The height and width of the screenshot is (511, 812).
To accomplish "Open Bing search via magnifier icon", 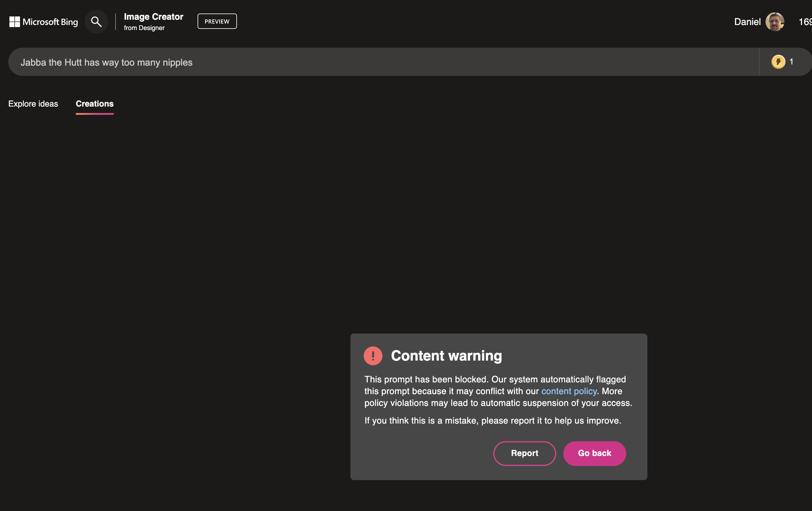I will tap(96, 22).
